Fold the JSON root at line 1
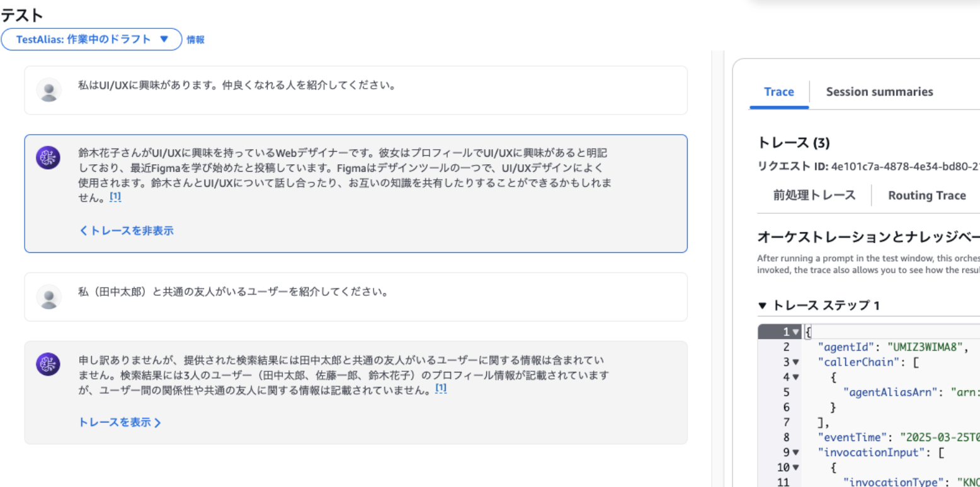980x487 pixels. point(796,332)
